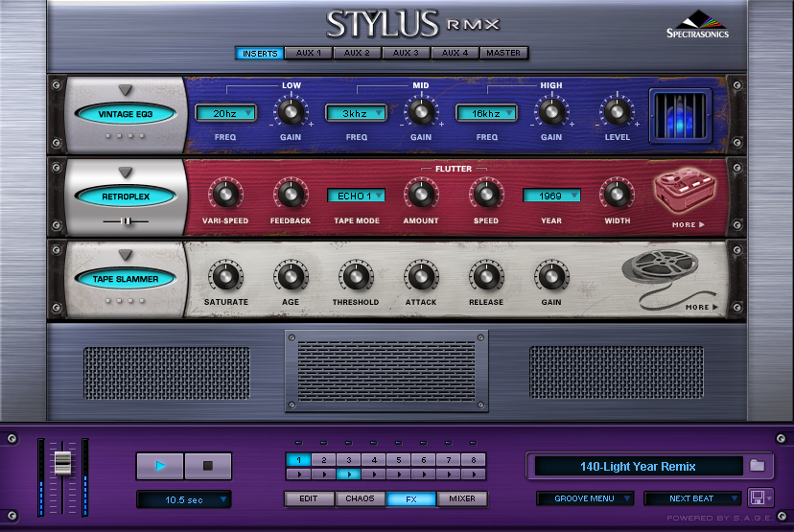This screenshot has height=532, width=794.
Task: Toggle the Tape Slammer effect power button
Action: 126,279
